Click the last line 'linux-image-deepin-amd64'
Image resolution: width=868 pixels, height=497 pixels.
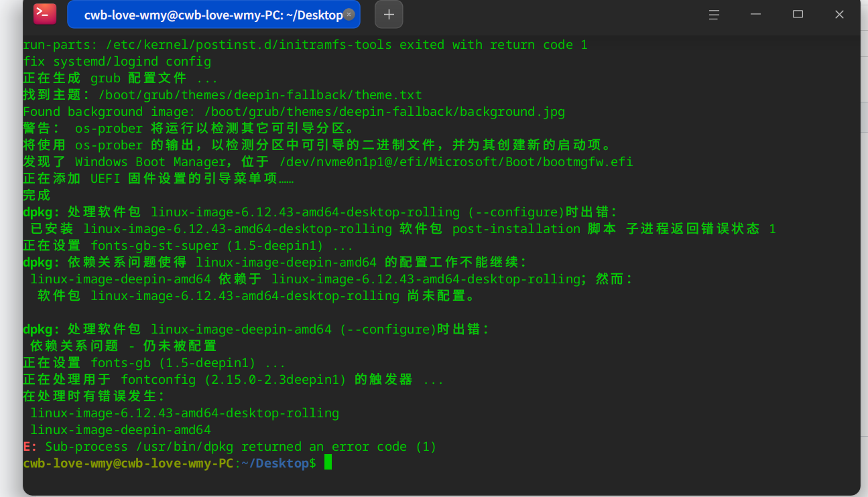pyautogui.click(x=121, y=430)
